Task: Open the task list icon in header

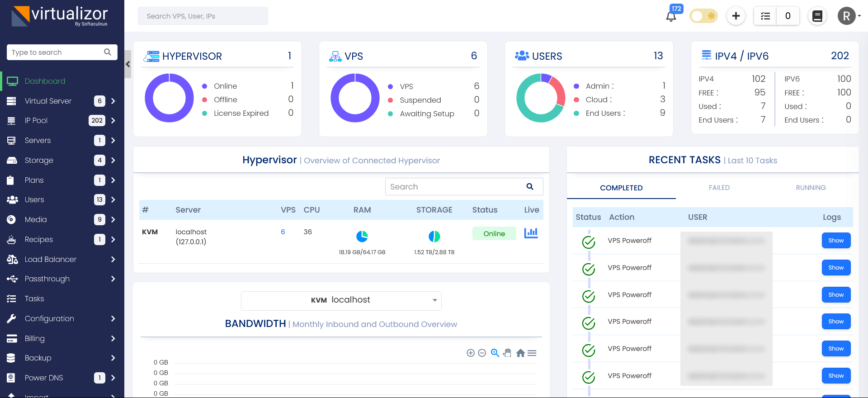Action: tap(765, 16)
